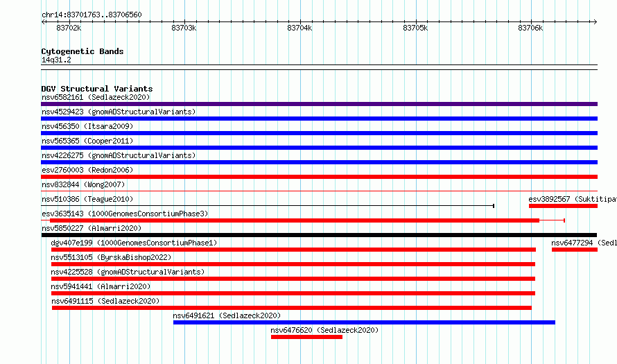Click the blue bar under nsv4529423
617x364 pixels.
(319, 119)
